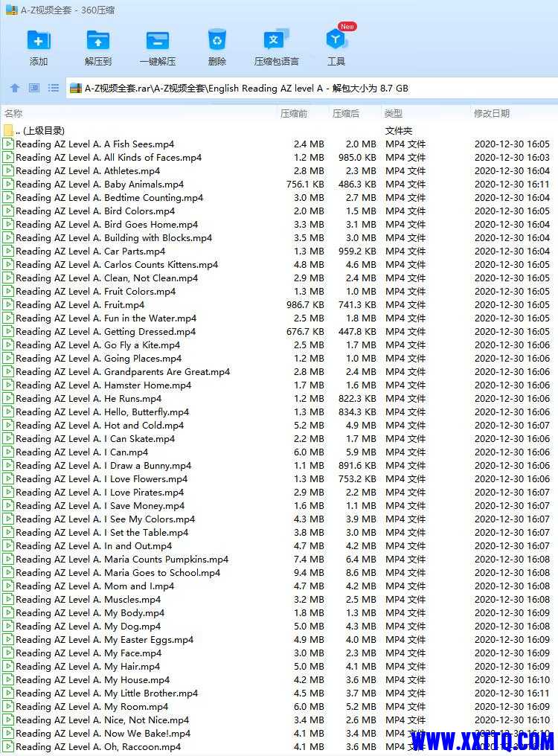Click the 删除 (Delete) trash icon
The height and width of the screenshot is (756, 558).
pyautogui.click(x=217, y=40)
